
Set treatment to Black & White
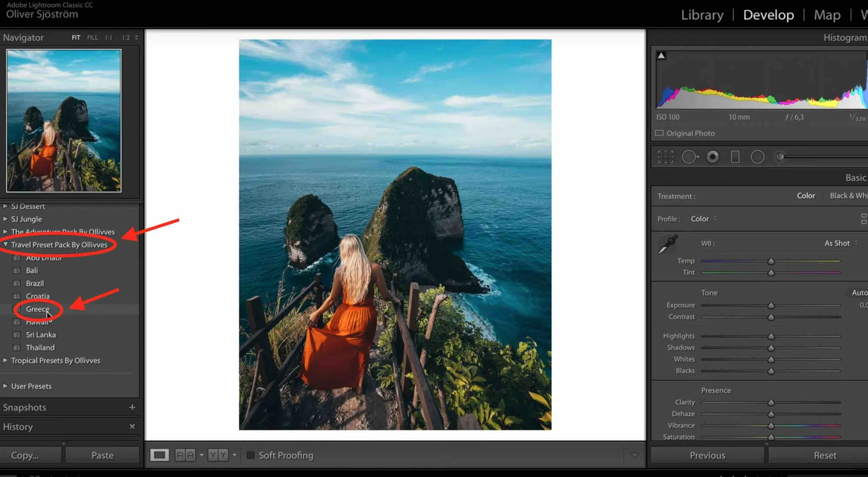pos(849,196)
